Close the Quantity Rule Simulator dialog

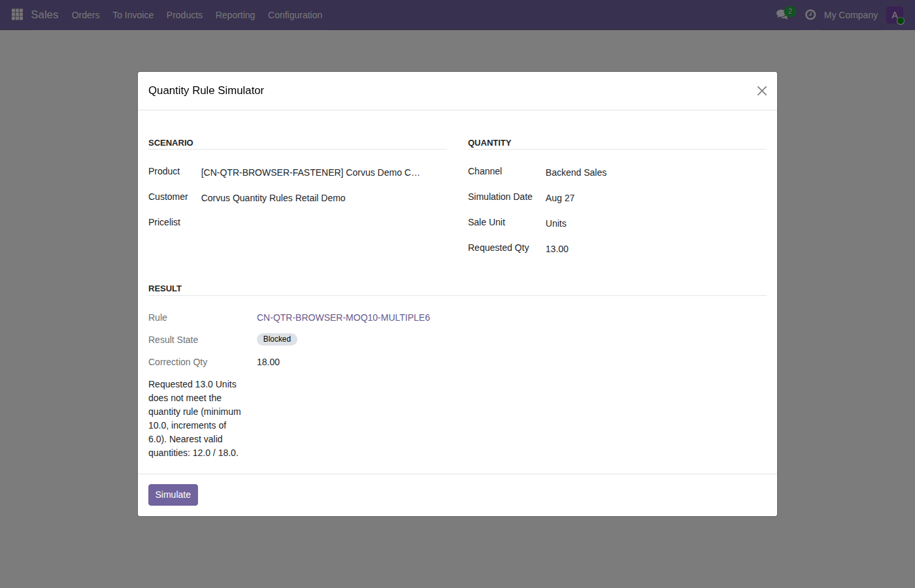(762, 91)
